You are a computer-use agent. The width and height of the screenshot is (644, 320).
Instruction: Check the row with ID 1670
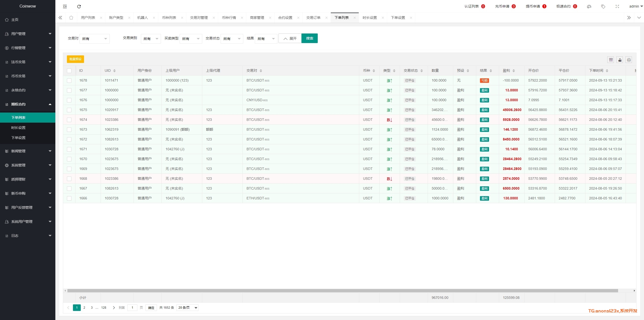tap(69, 159)
